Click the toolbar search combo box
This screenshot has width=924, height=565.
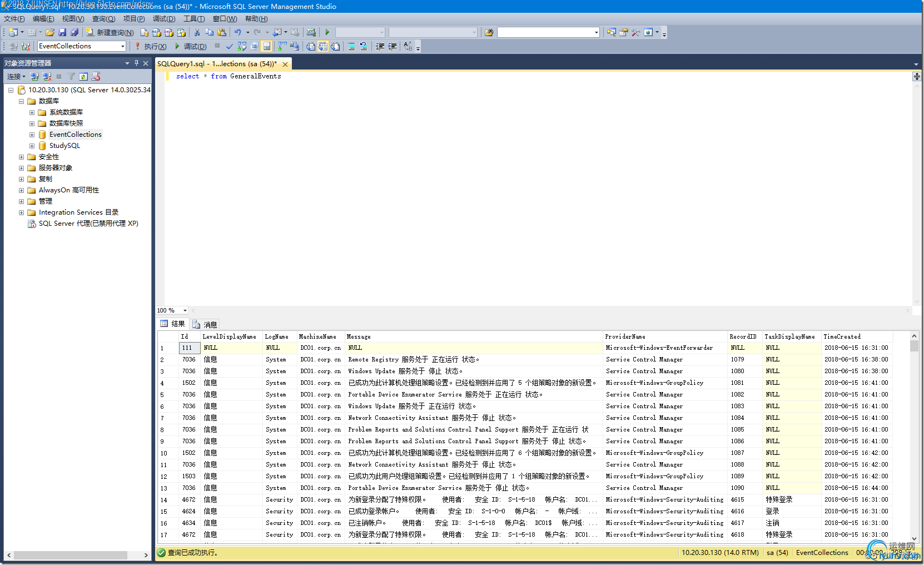tap(549, 32)
